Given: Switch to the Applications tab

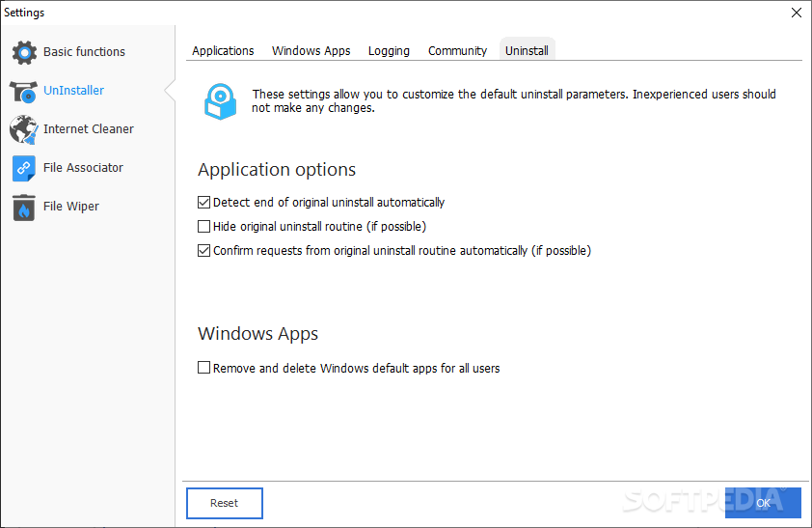Looking at the screenshot, I should click(x=223, y=51).
